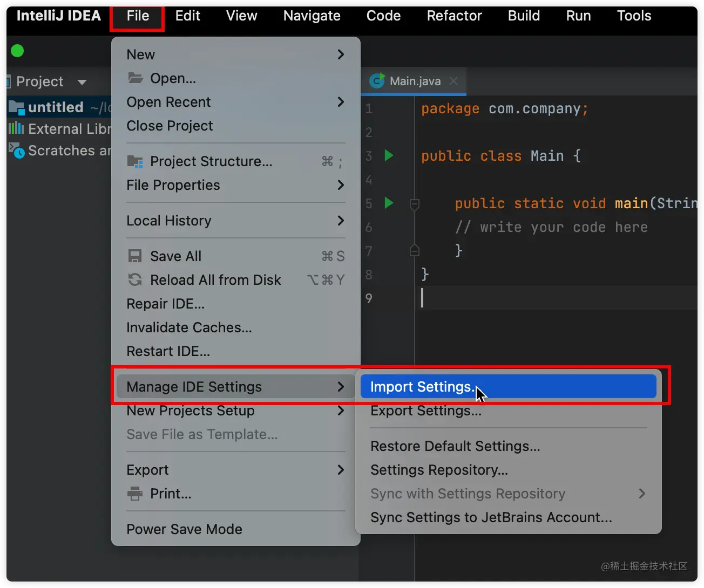
Task: Collapse main method fold marker at line 5
Action: coord(415,204)
